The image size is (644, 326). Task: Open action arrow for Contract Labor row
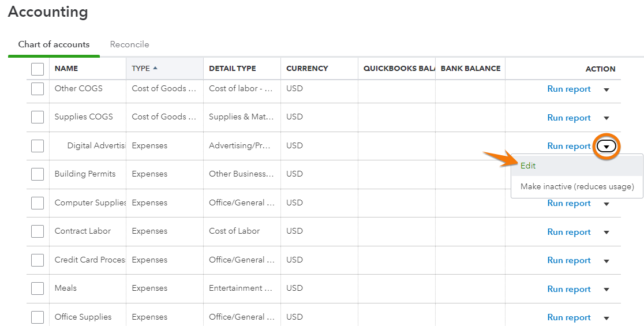606,233
